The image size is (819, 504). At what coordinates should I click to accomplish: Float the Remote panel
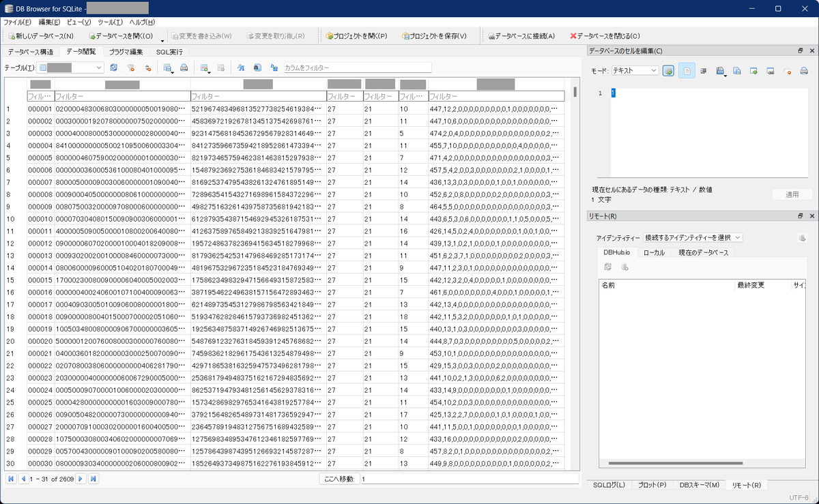click(801, 216)
